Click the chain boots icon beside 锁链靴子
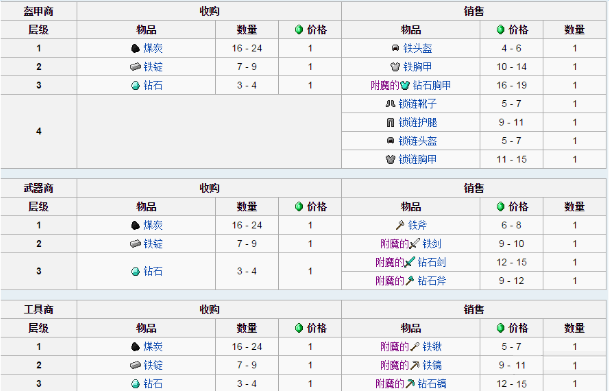The width and height of the screenshot is (609, 391). [x=390, y=104]
